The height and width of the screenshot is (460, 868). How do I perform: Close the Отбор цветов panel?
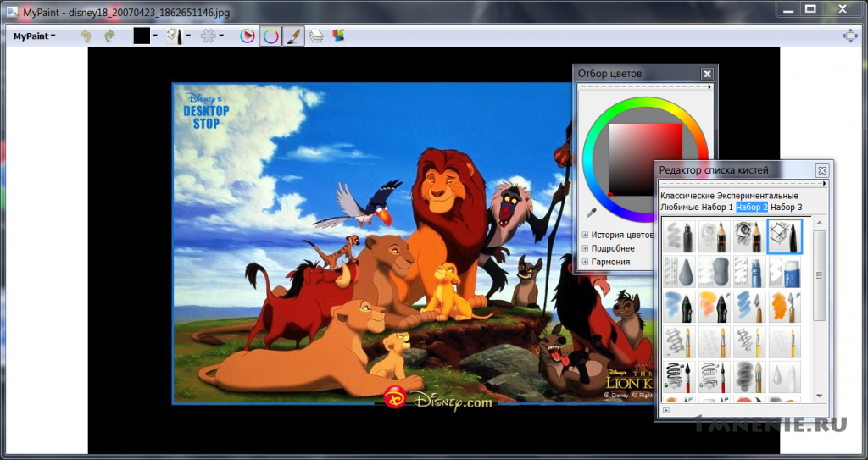[707, 74]
